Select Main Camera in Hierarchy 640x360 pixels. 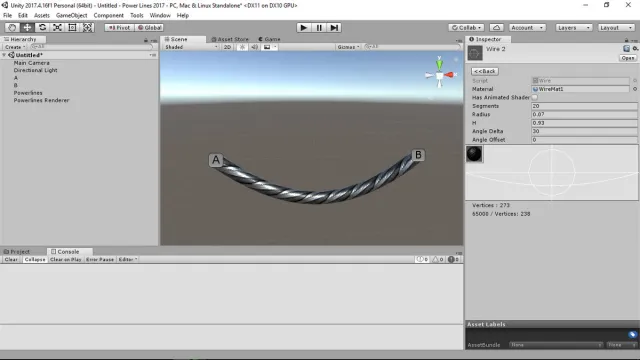[x=31, y=63]
